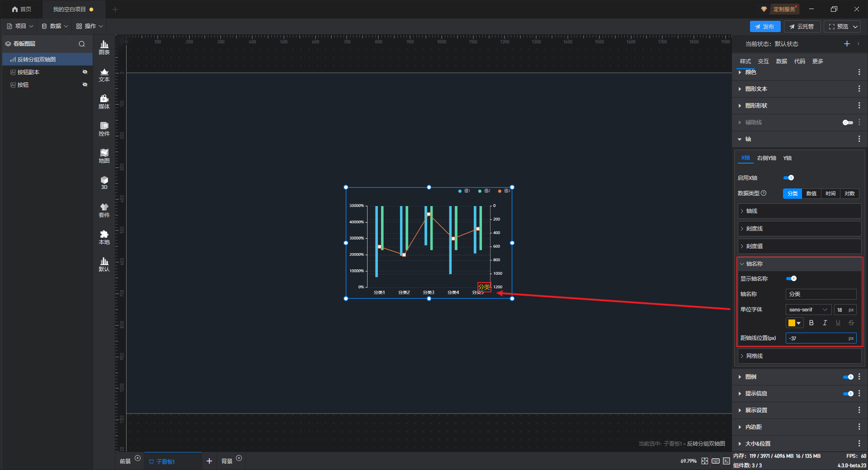Toggle the 辅助线 switch

(848, 122)
